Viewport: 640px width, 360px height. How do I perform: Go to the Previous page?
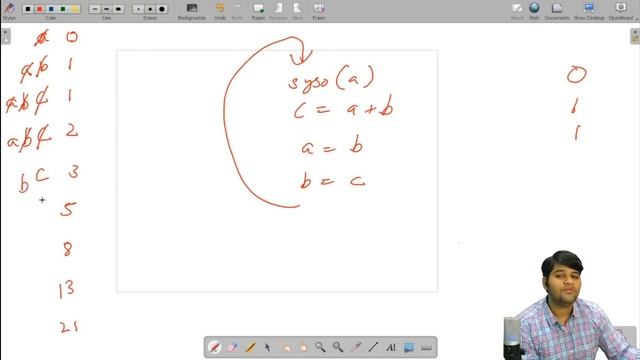pyautogui.click(x=278, y=11)
